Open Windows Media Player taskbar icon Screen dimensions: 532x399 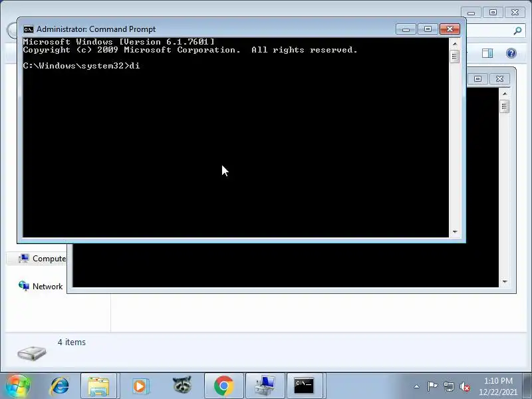(140, 386)
